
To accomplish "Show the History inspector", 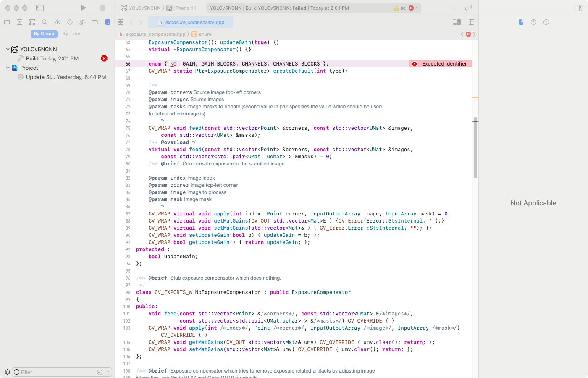I will coord(534,22).
